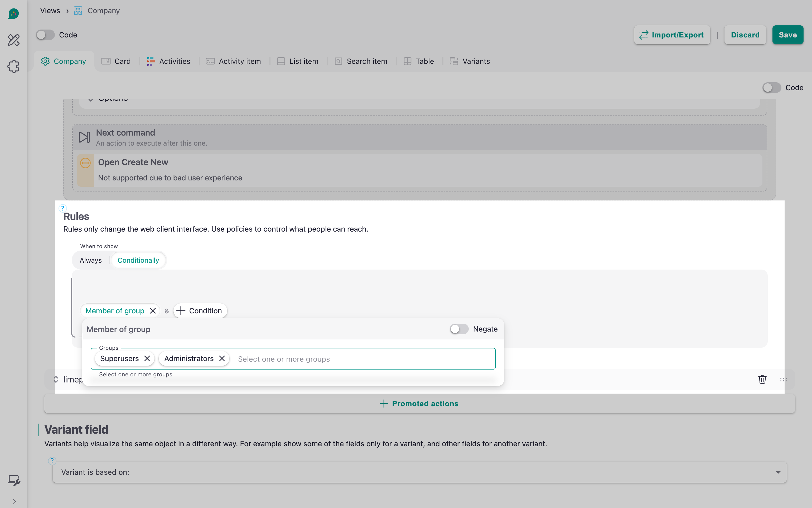Switch to the Activity item tab
Viewport: 812px width, 508px height.
pos(233,61)
